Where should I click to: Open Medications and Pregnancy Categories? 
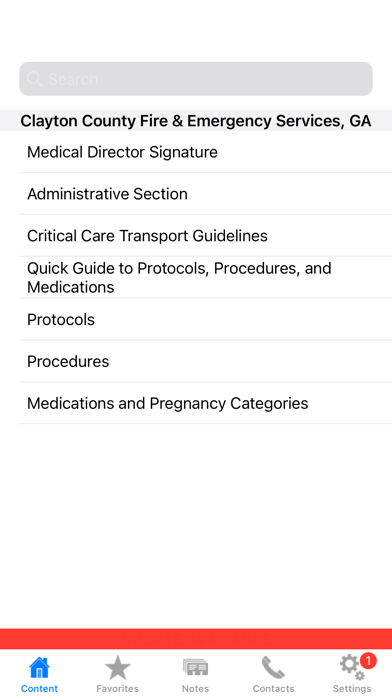pos(206,403)
